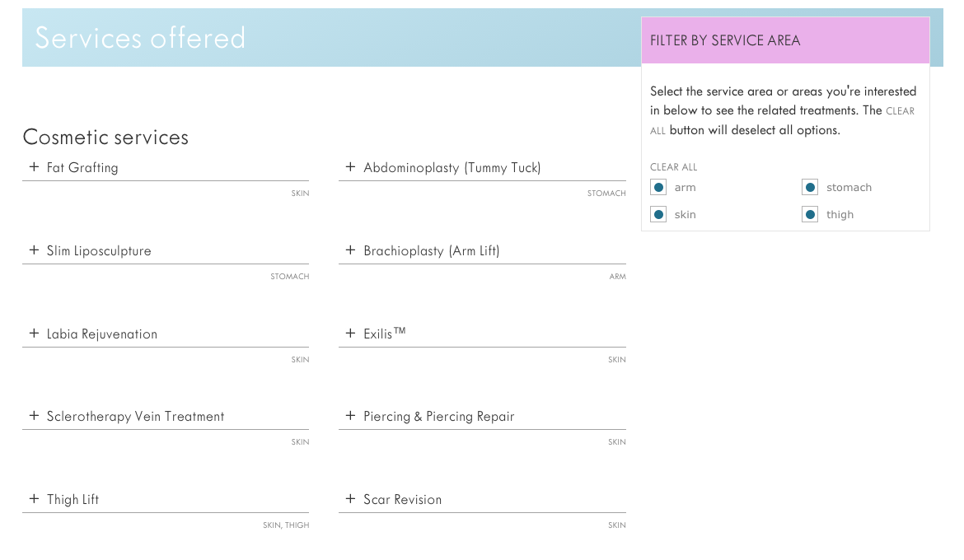
Task: Expand the Scar Revision plus icon
Action: (x=350, y=498)
